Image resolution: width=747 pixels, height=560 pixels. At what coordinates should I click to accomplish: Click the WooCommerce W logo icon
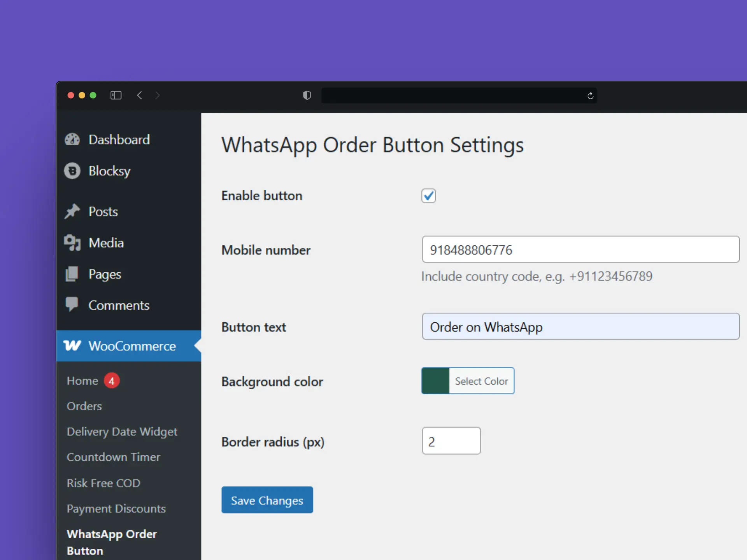point(72,345)
